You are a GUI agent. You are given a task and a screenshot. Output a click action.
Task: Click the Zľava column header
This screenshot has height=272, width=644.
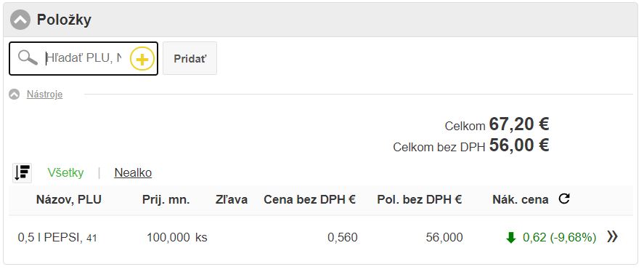232,200
